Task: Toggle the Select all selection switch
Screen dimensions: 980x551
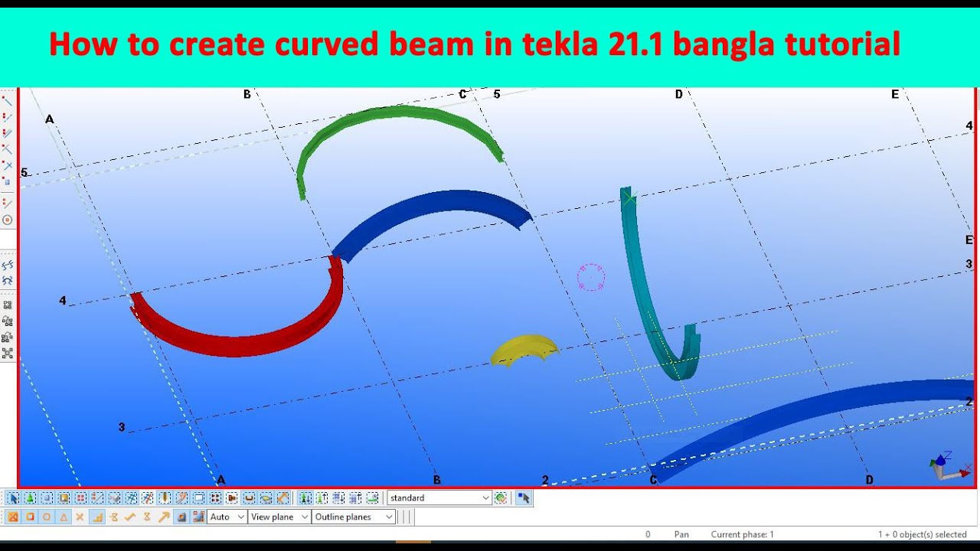Action: [x=13, y=497]
